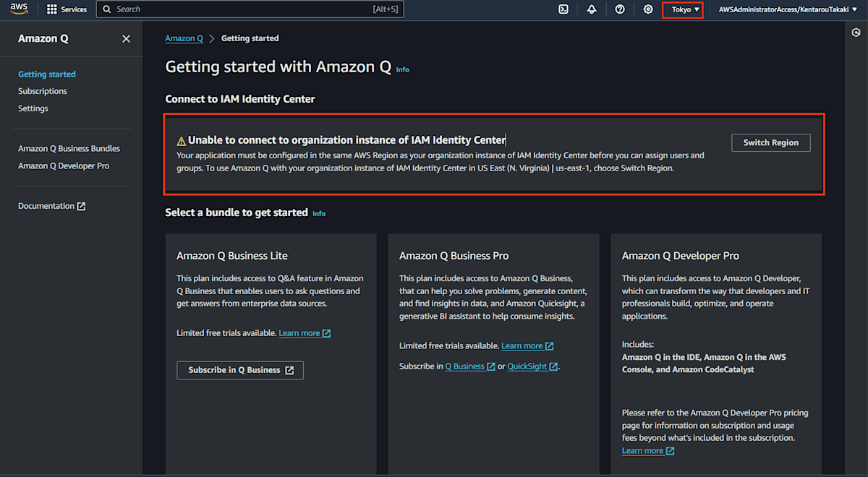The height and width of the screenshot is (477, 868).
Task: Open the settings gear icon
Action: (648, 9)
